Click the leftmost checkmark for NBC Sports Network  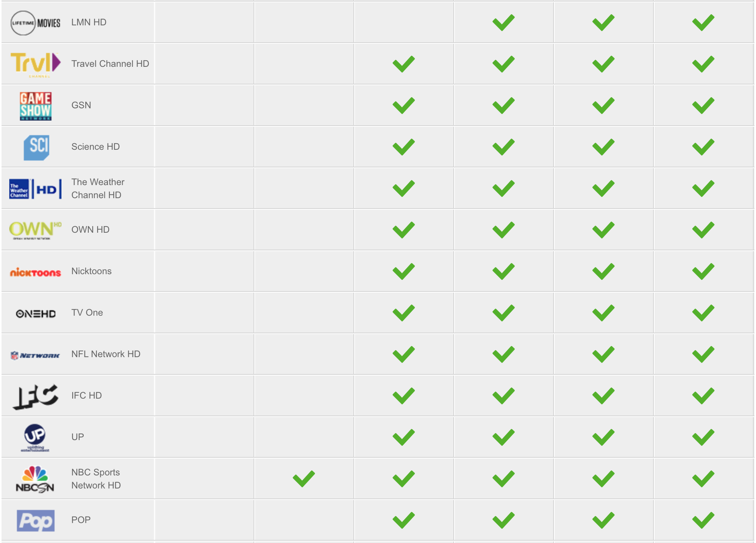point(304,479)
